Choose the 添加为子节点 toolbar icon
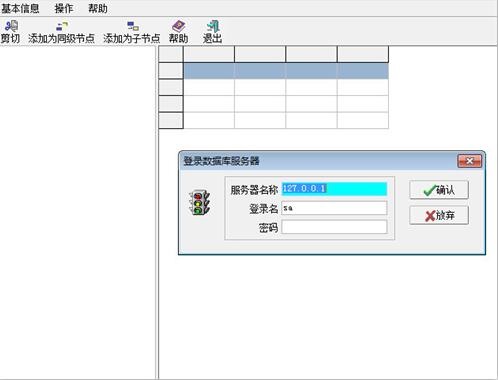The height and width of the screenshot is (380, 498). tap(133, 26)
